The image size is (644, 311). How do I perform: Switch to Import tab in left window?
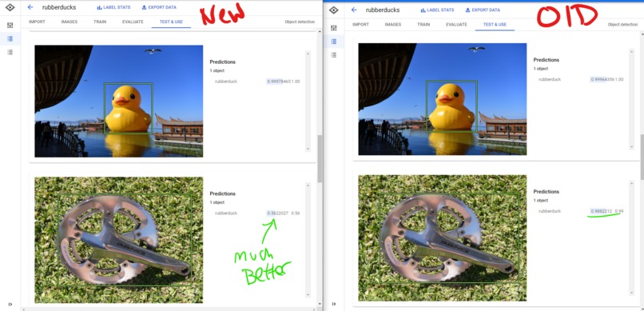pos(37,22)
